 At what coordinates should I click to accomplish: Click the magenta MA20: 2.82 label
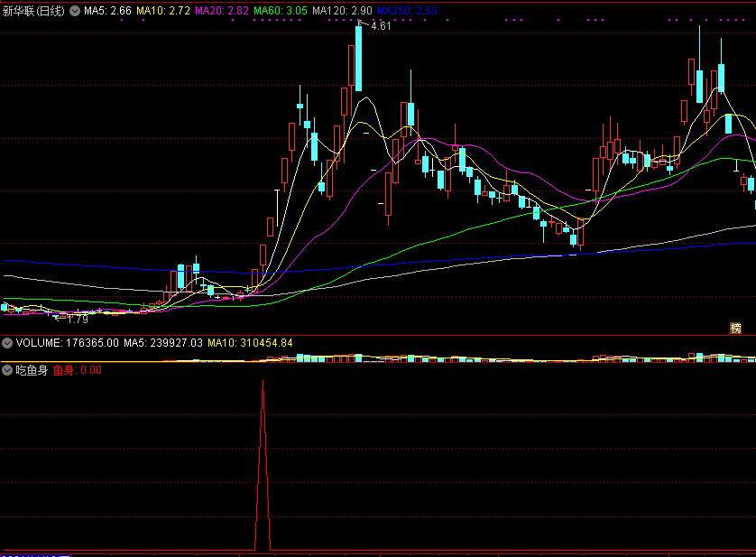222,11
